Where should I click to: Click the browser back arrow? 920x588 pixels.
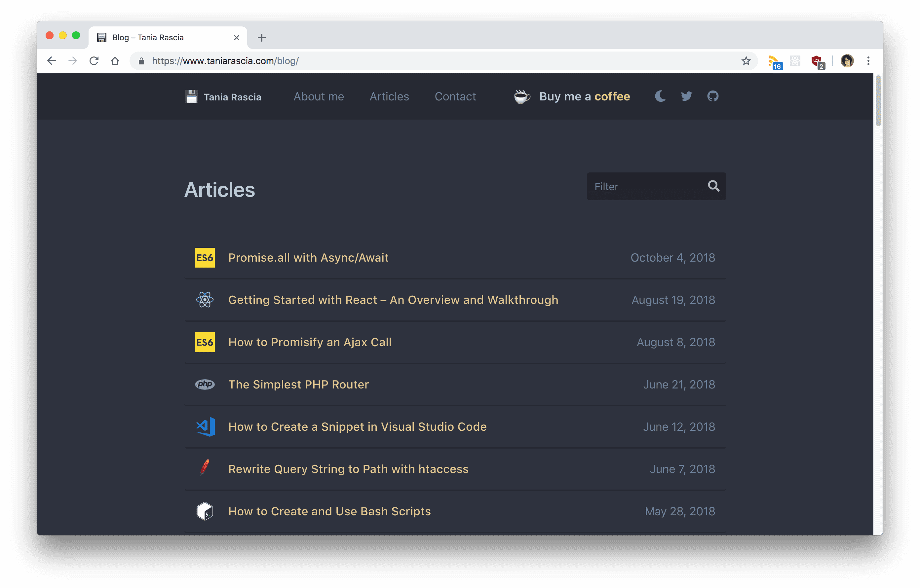[x=52, y=61]
